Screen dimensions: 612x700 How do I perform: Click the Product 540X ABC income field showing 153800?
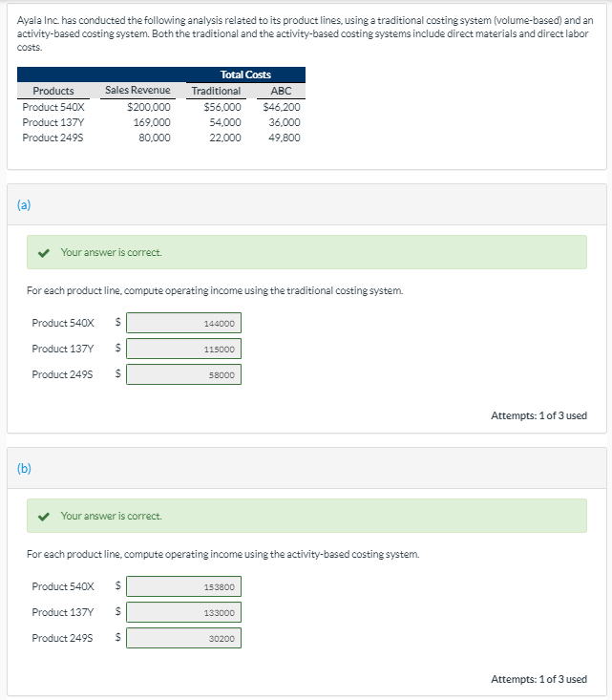[x=183, y=586]
